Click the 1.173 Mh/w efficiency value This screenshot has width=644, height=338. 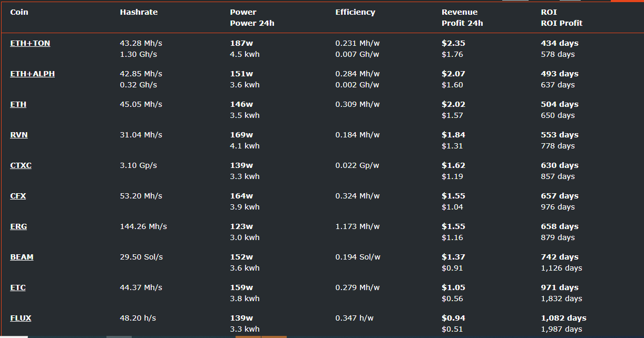(x=357, y=226)
